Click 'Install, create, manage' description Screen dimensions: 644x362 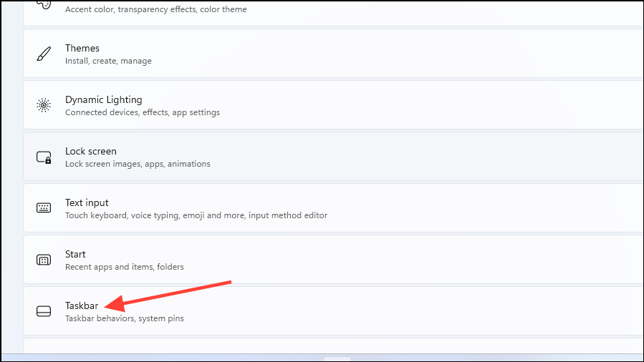coord(108,61)
